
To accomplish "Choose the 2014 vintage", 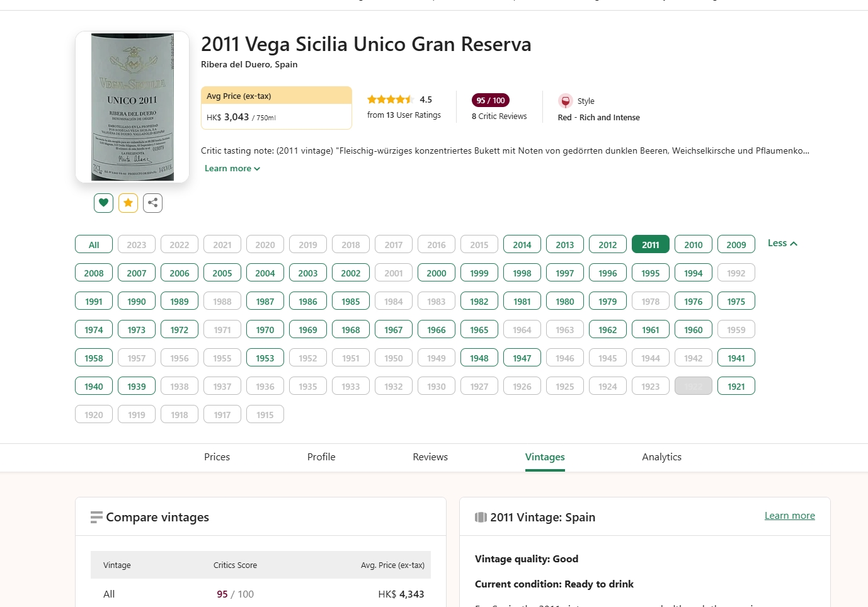I will coord(522,244).
